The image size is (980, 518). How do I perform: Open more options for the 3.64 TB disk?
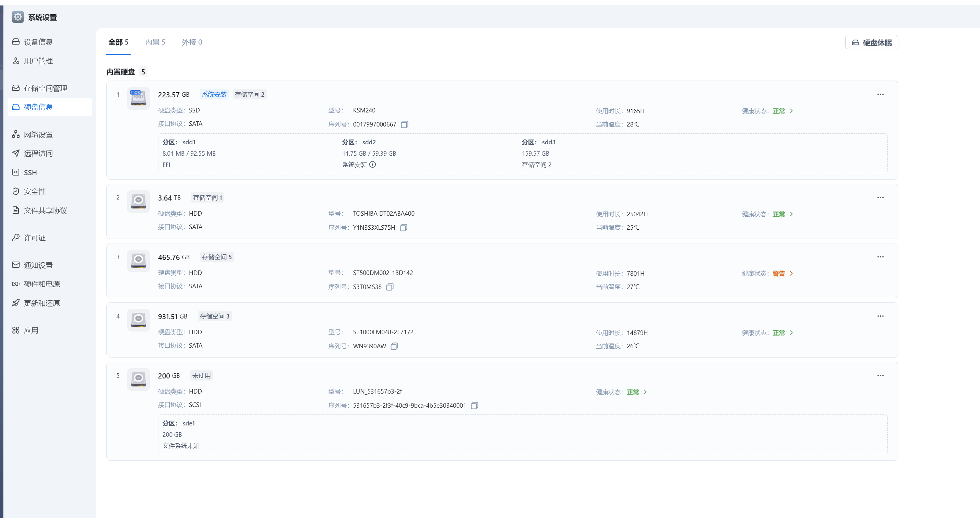click(880, 197)
